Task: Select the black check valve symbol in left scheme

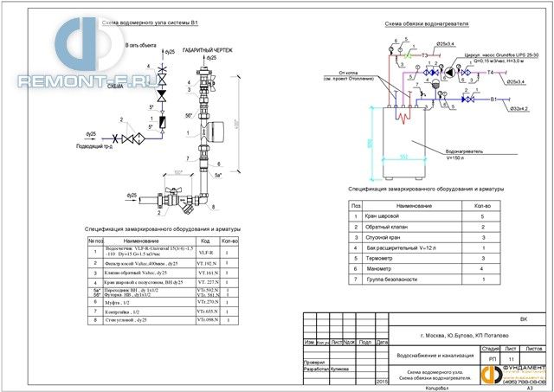Action: click(162, 95)
